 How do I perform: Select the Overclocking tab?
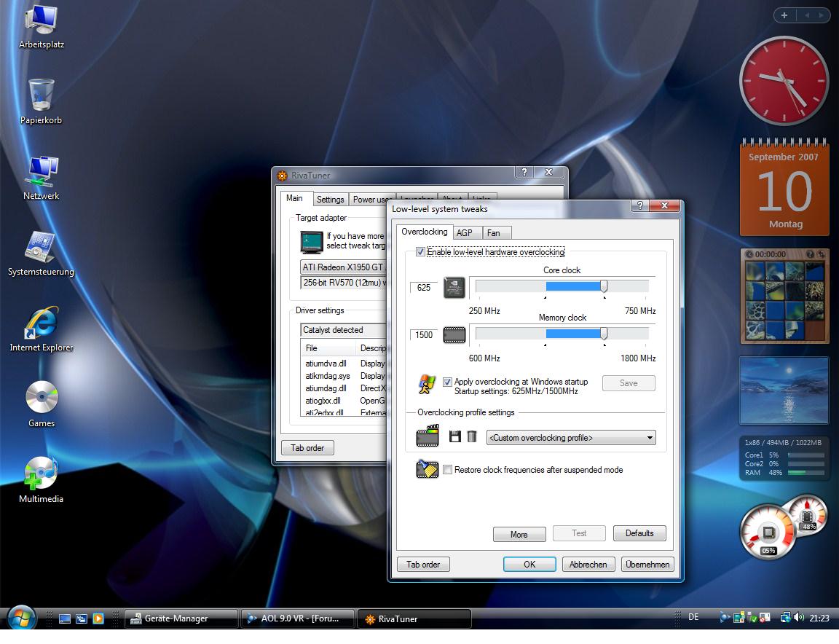[425, 232]
